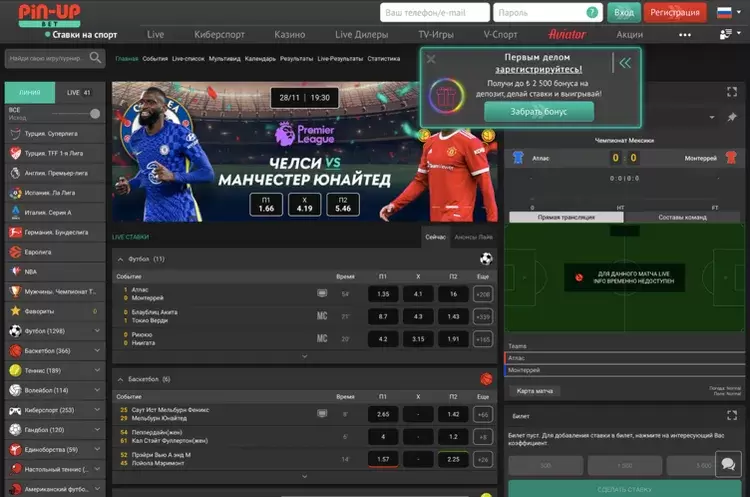The height and width of the screenshot is (497, 750).
Task: Click the search magnifier icon
Action: pos(96,58)
